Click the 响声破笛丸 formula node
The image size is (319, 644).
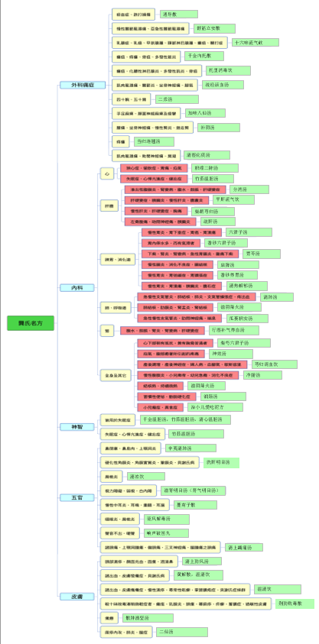[x=165, y=533]
